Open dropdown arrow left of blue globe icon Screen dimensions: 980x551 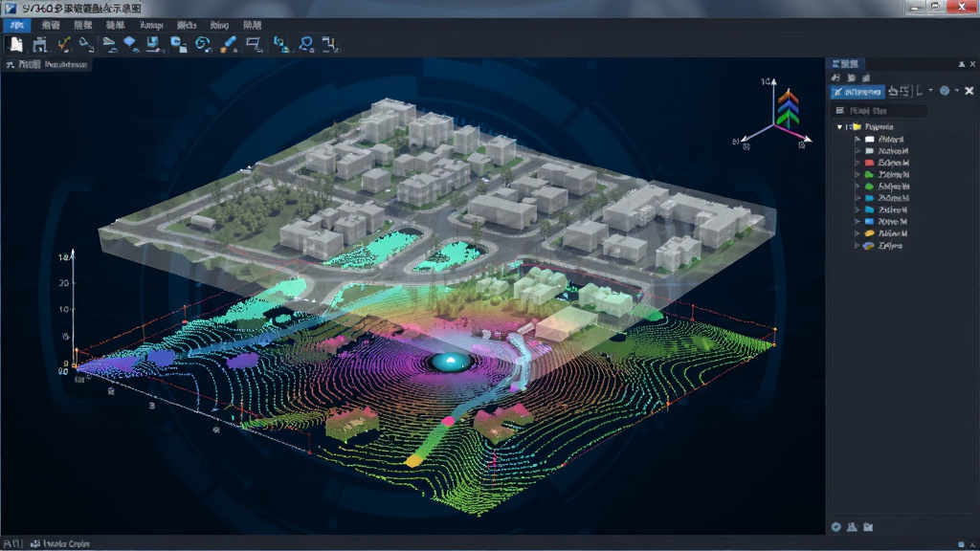930,91
